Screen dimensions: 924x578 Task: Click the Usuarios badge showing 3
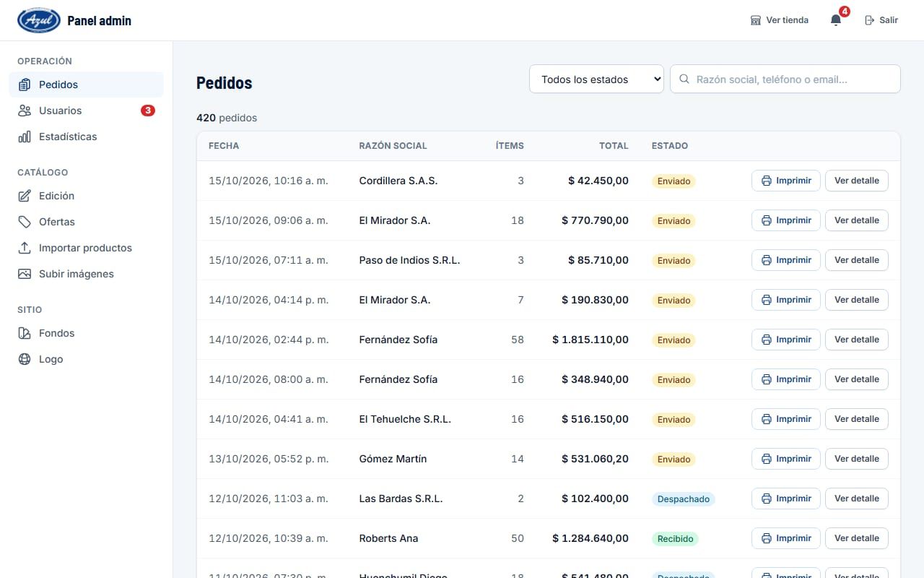coord(148,111)
